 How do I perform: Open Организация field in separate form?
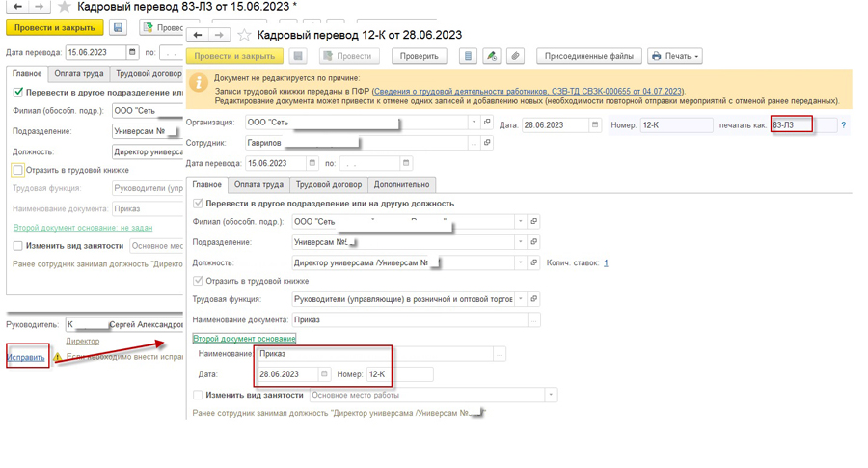[x=487, y=123]
